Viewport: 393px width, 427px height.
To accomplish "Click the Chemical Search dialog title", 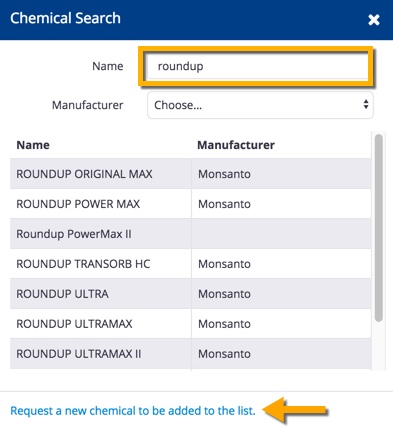I will (x=65, y=18).
